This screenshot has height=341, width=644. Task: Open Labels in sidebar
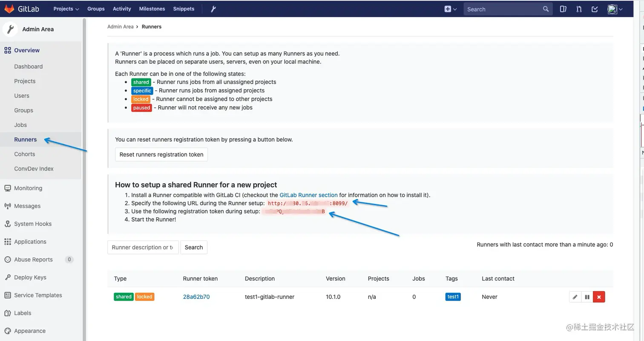[23, 313]
